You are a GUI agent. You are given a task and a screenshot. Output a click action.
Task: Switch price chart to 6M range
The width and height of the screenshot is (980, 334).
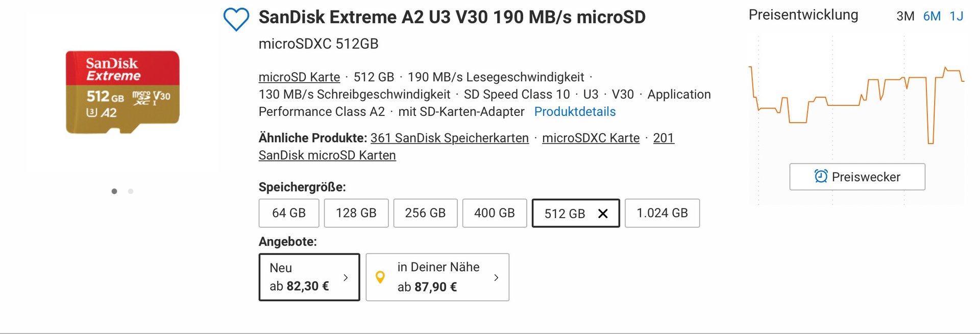(x=932, y=16)
